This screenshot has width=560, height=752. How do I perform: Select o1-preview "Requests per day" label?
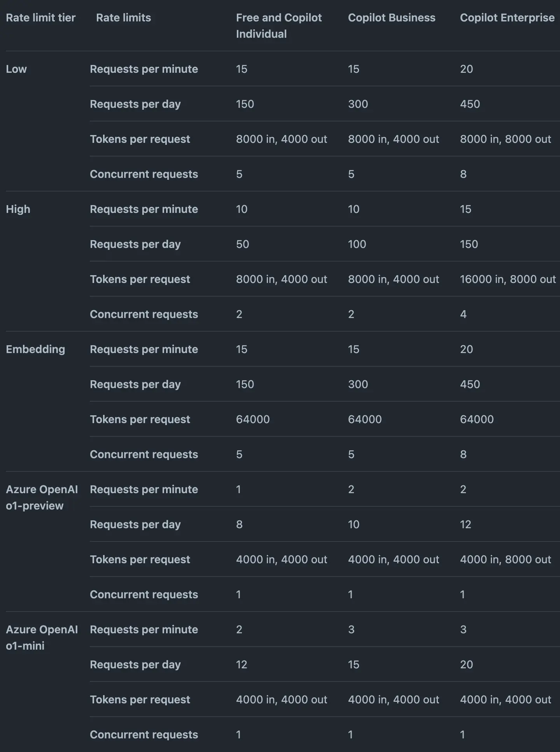(x=135, y=525)
